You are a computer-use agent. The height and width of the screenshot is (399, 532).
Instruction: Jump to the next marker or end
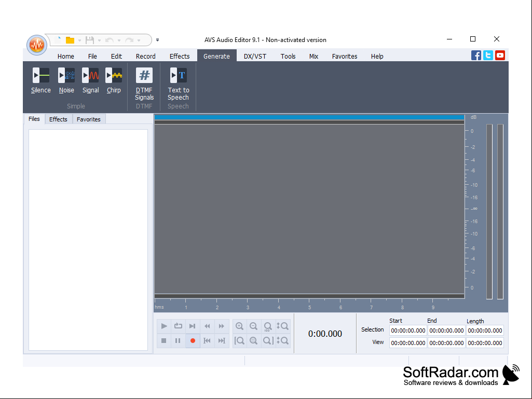coord(222,341)
